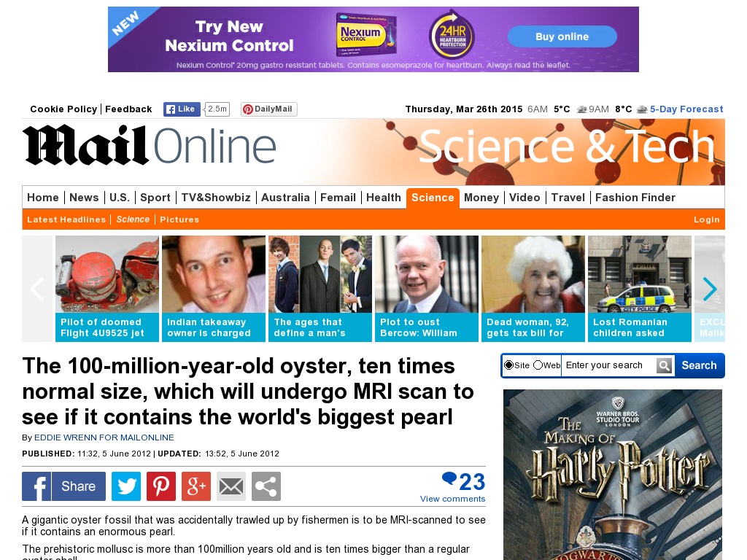Open the Money section
Viewport: 747px width, 560px height.
tap(481, 198)
